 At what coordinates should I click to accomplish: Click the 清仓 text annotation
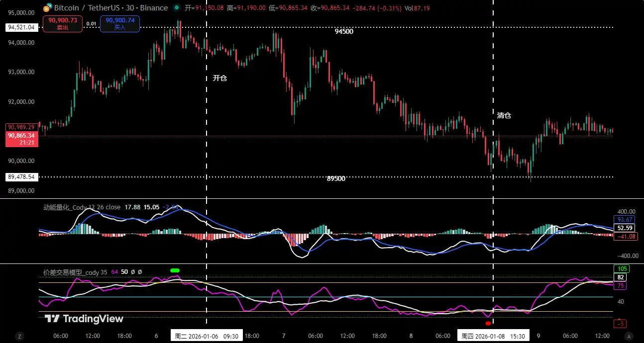504,115
